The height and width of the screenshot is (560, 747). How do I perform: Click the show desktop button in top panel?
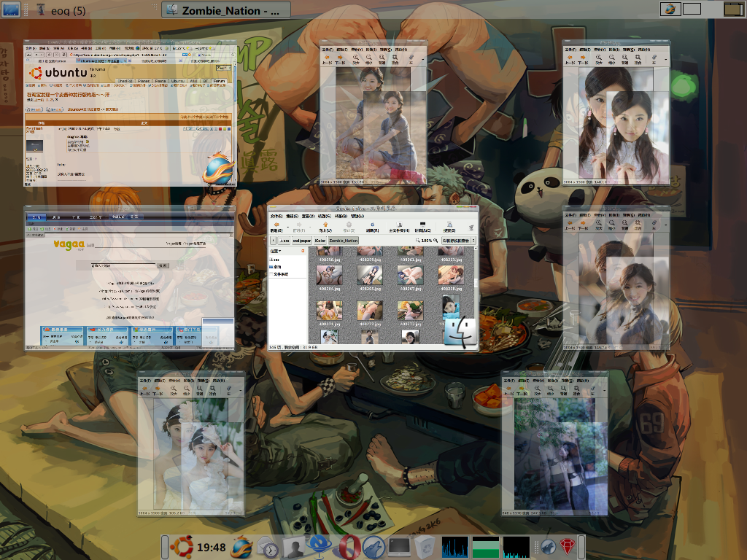point(11,9)
